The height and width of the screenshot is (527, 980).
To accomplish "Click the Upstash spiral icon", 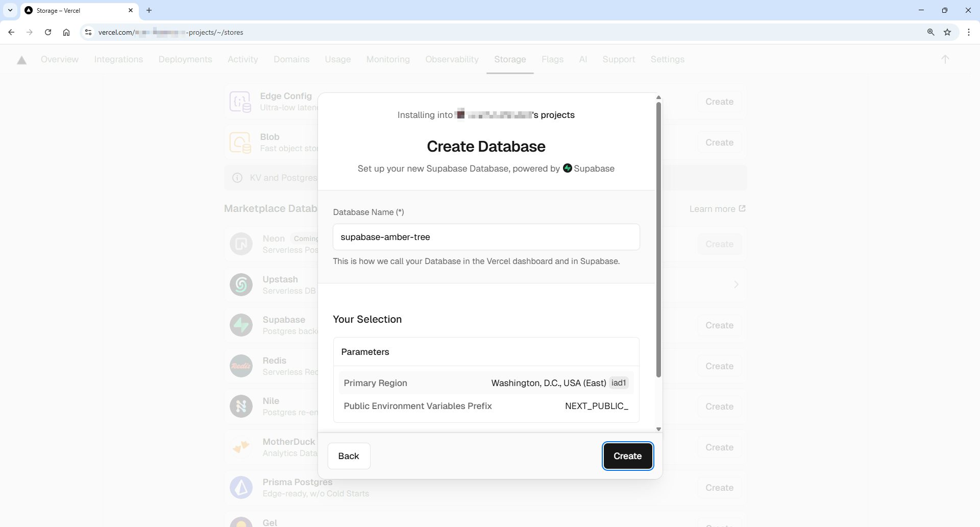I will coord(241,284).
